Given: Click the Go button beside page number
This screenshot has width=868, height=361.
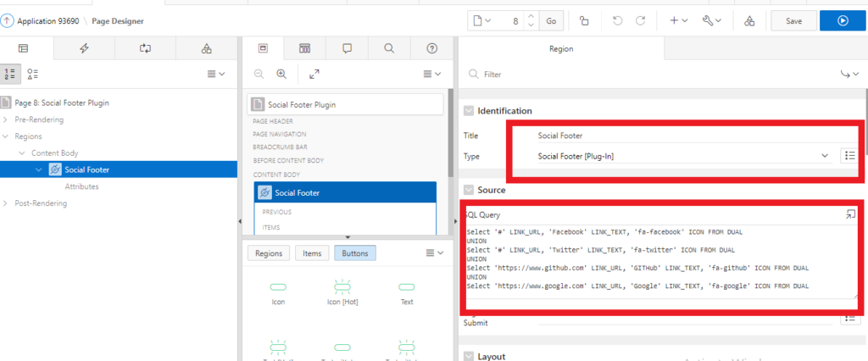Looking at the screenshot, I should click(x=551, y=20).
